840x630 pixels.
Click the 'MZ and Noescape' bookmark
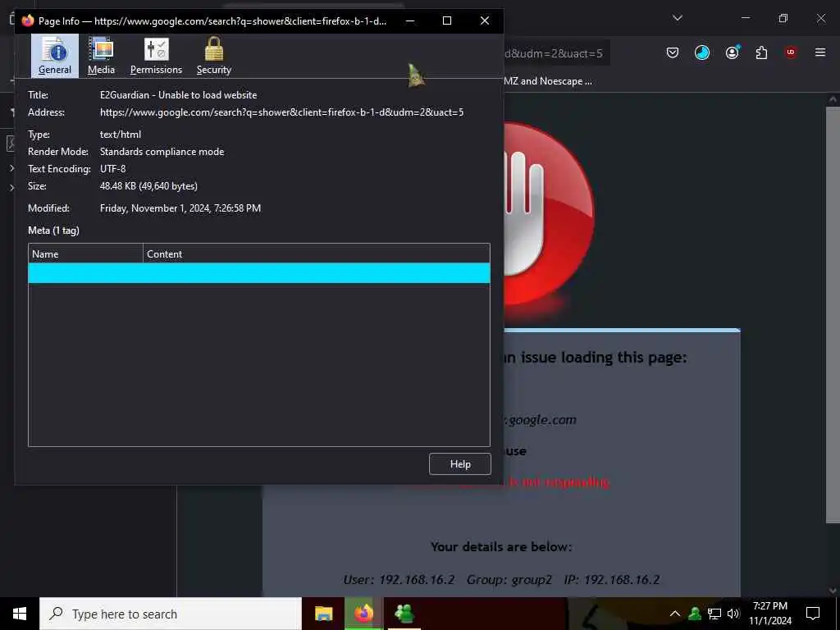coord(547,81)
